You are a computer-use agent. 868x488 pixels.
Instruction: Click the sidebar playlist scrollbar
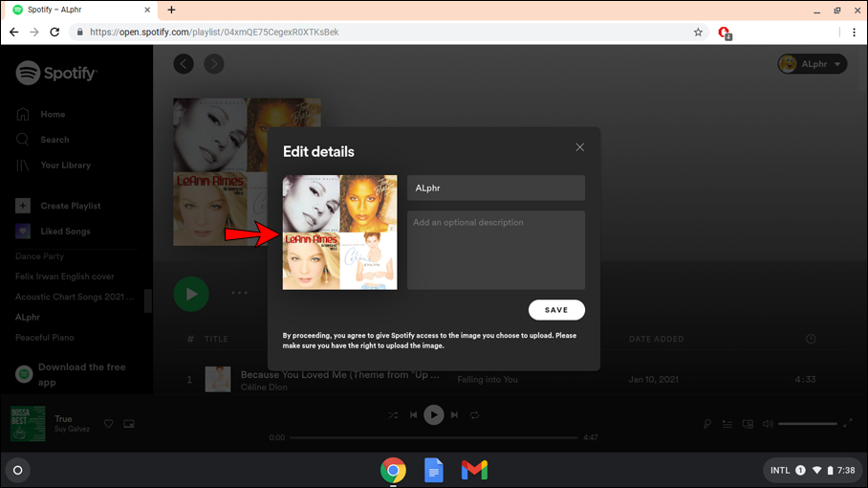148,300
